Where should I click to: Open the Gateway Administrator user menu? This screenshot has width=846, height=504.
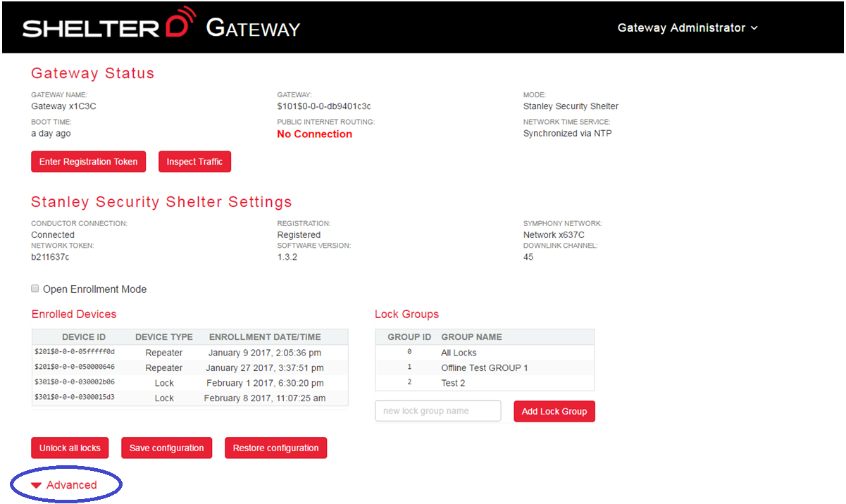point(688,28)
